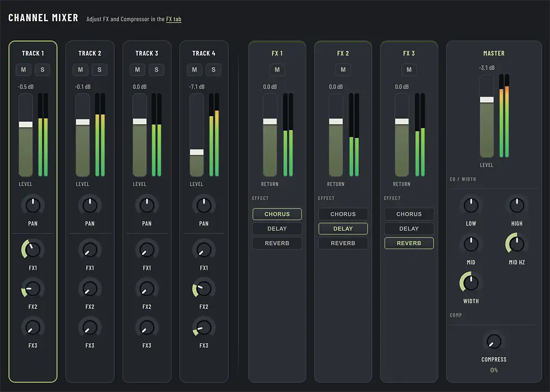Click Track 2 -0.1 dB level readout

coord(83,87)
